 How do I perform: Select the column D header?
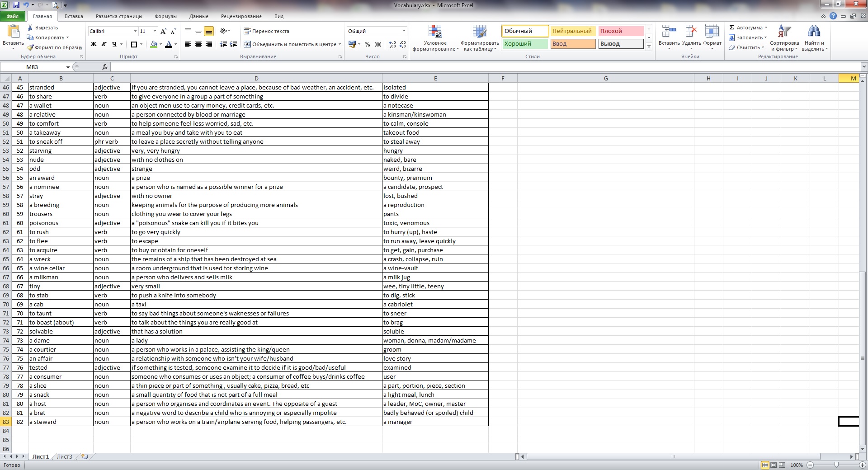(x=256, y=78)
